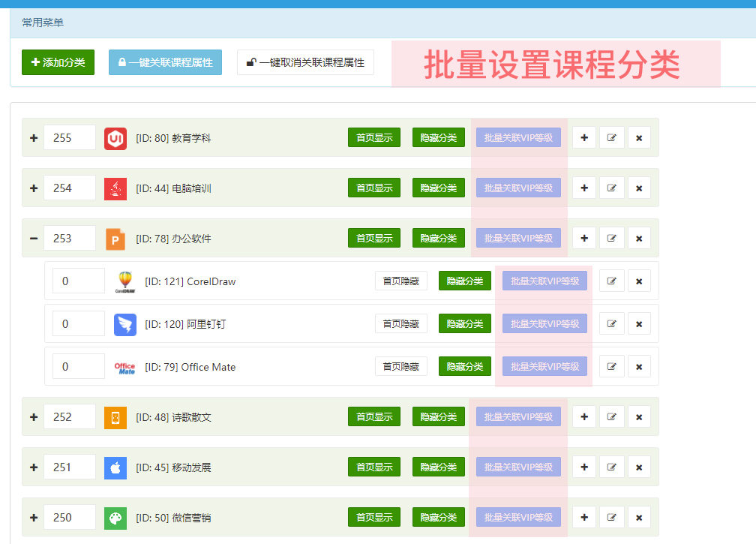The height and width of the screenshot is (544, 756).
Task: Toggle 隐藏分类 for 微信营销
Action: [439, 517]
